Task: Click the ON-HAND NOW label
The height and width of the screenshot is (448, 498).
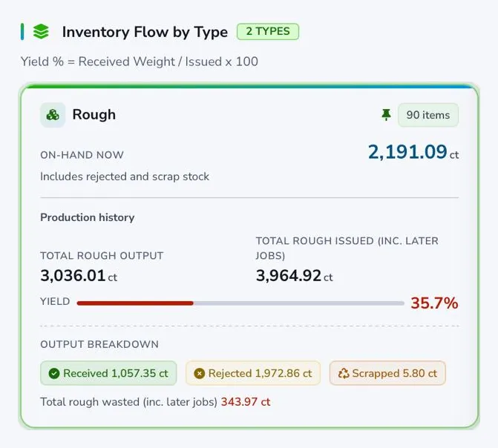Action: 82,155
